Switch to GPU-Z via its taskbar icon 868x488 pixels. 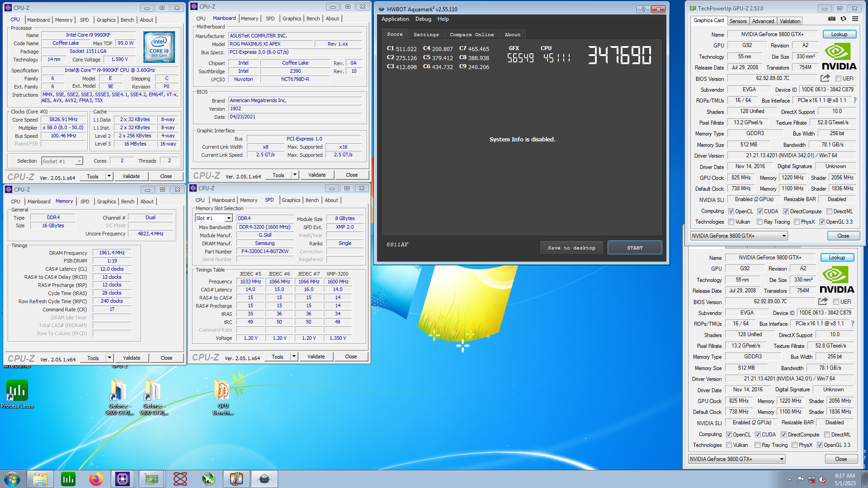click(x=151, y=479)
